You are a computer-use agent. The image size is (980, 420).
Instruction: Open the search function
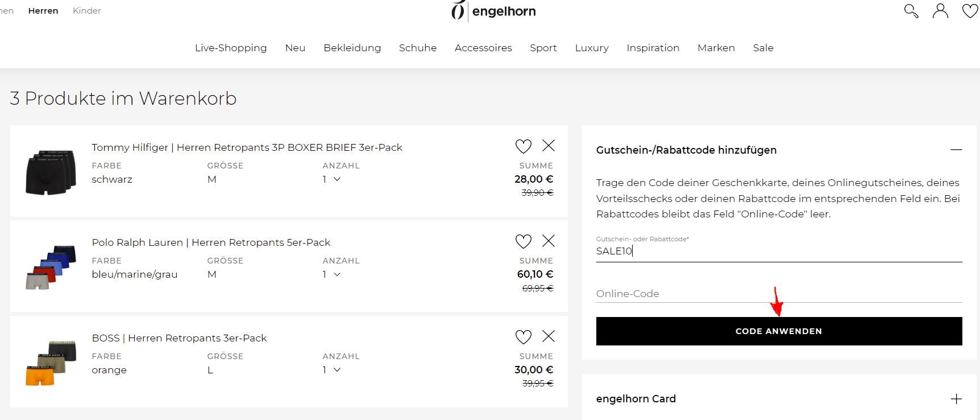(x=911, y=11)
